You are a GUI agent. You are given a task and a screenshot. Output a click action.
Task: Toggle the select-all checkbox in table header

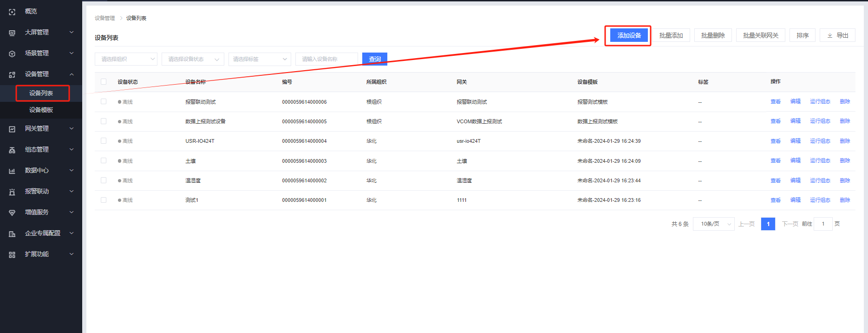click(104, 82)
